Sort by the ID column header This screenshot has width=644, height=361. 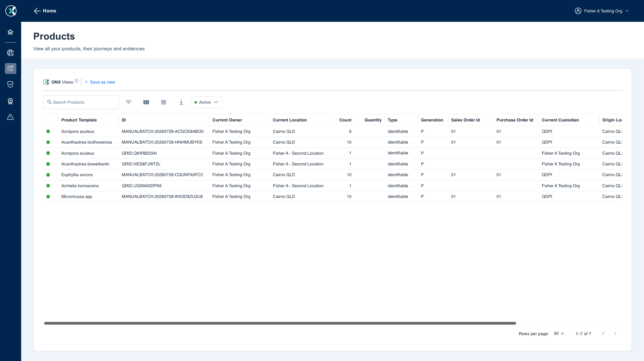click(x=124, y=120)
